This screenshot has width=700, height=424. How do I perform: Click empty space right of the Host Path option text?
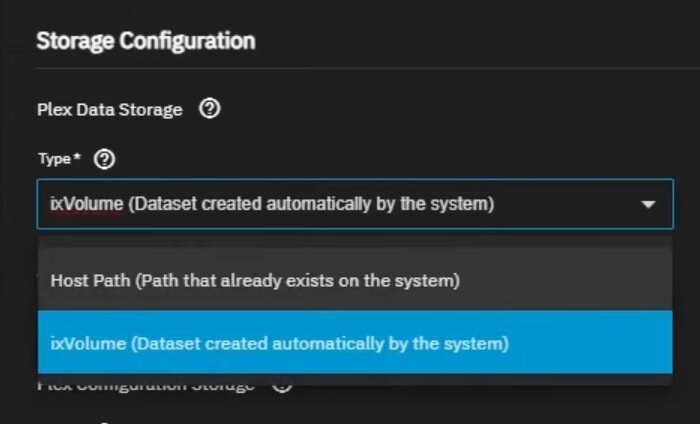tap(570, 281)
